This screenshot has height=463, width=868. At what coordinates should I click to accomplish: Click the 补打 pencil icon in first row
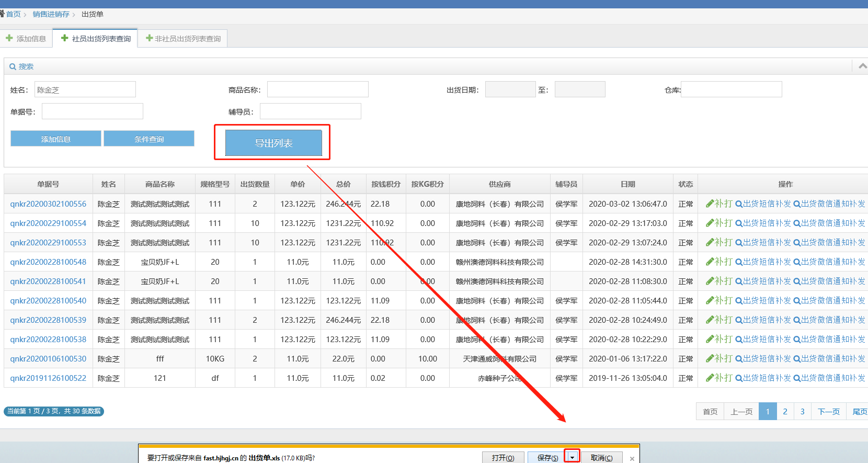[710, 204]
